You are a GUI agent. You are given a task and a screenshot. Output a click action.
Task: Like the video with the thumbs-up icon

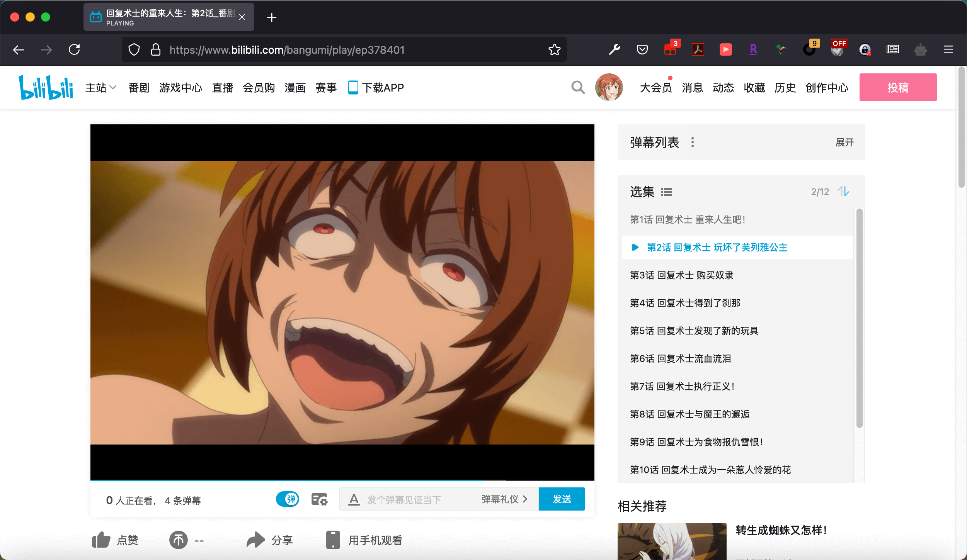(x=100, y=540)
